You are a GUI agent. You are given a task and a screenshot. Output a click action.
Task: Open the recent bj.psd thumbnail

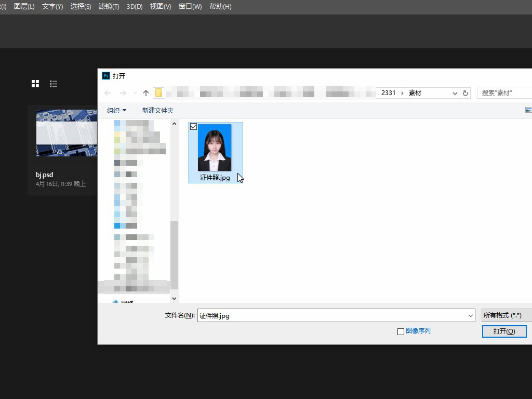66,133
